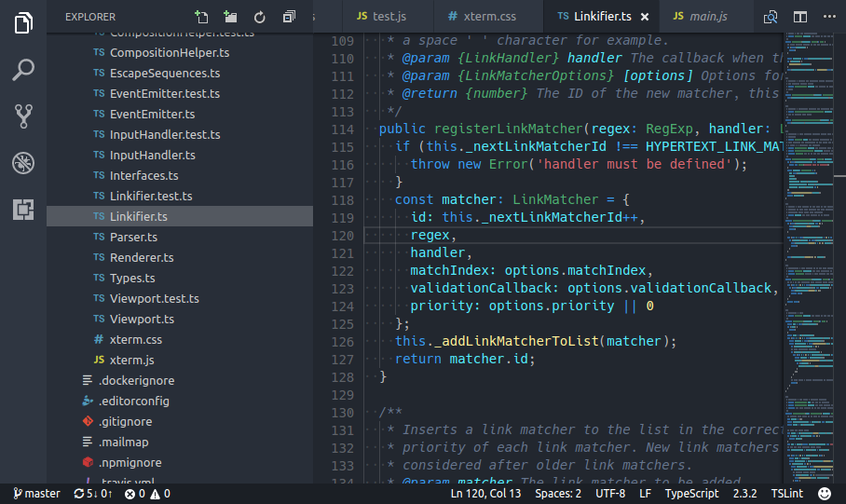Click the 'handler must be defined' string
846x504 pixels.
point(634,164)
